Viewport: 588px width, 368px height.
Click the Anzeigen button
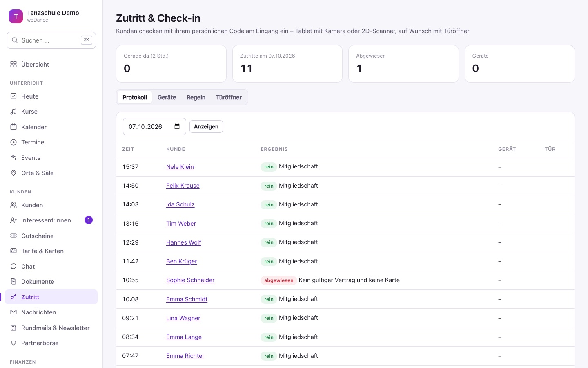(x=206, y=126)
